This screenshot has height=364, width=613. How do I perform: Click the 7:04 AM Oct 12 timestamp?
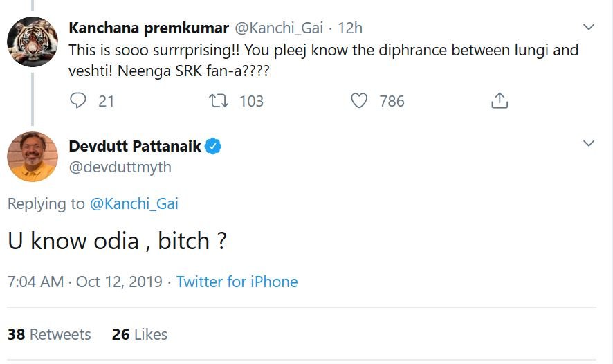pyautogui.click(x=84, y=282)
